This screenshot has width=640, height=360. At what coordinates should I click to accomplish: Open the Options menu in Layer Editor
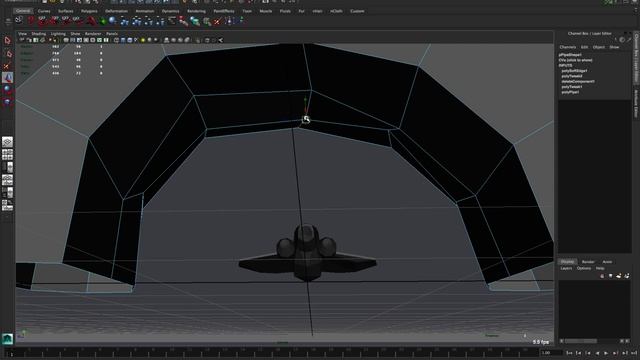[584, 269]
